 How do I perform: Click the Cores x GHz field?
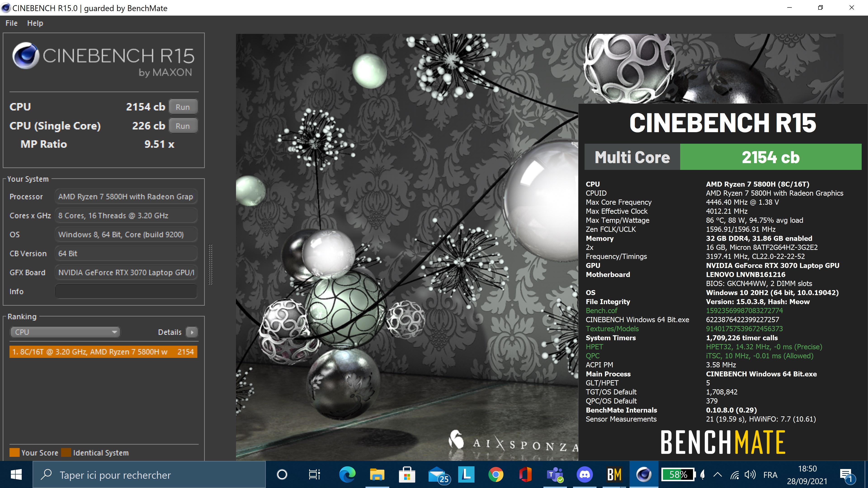point(126,216)
